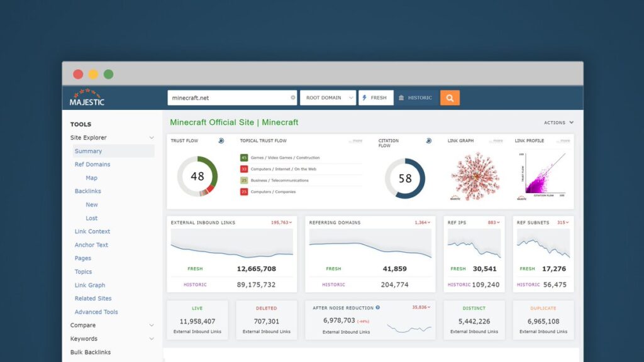Open Topics in the sidebar
Image resolution: width=644 pixels, height=362 pixels.
pos(83,271)
